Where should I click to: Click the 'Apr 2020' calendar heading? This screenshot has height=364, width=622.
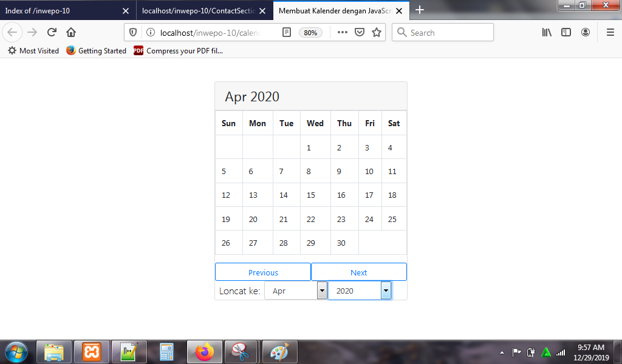(x=252, y=96)
